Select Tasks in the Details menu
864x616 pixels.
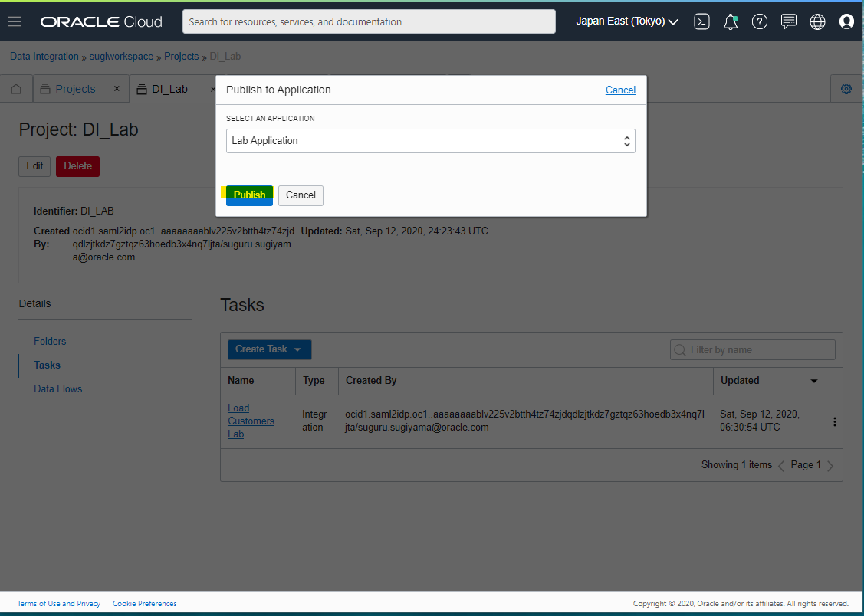click(47, 365)
